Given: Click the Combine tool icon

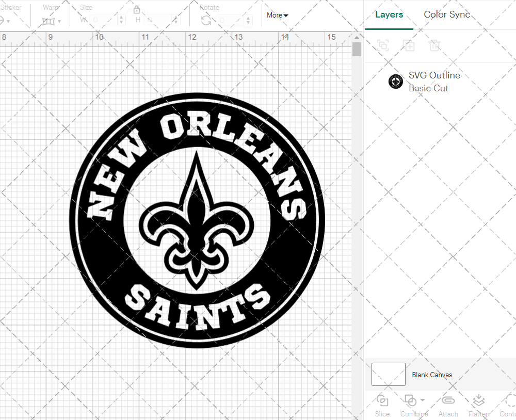Looking at the screenshot, I should tap(410, 401).
